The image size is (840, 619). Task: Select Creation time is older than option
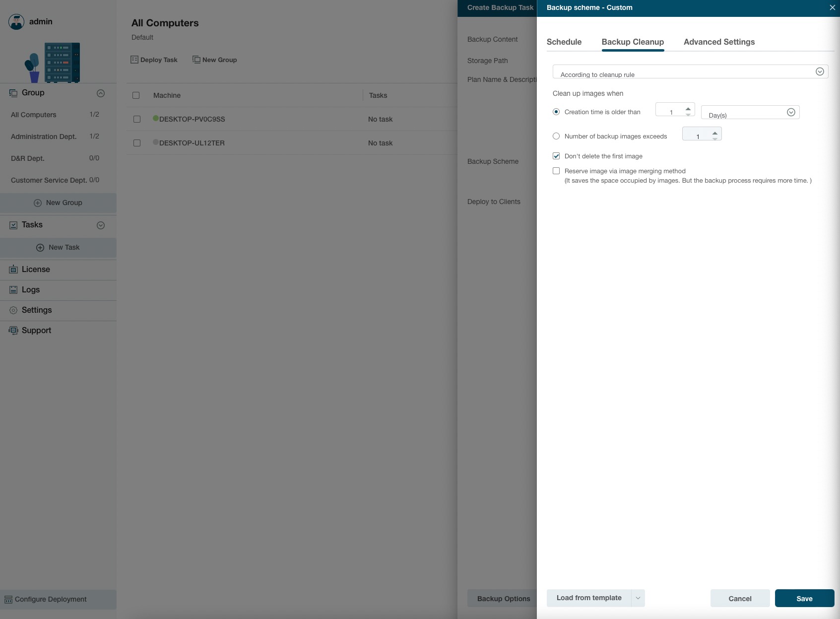pos(556,112)
